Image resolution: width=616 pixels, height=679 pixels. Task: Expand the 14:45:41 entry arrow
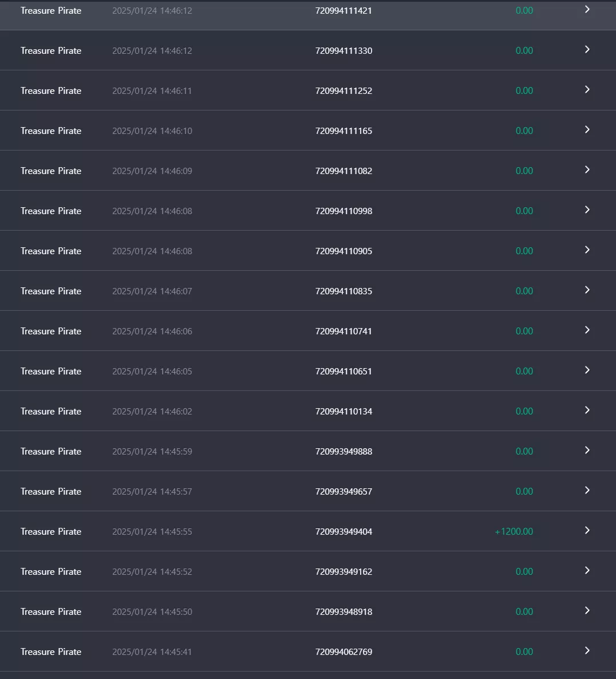click(x=587, y=650)
